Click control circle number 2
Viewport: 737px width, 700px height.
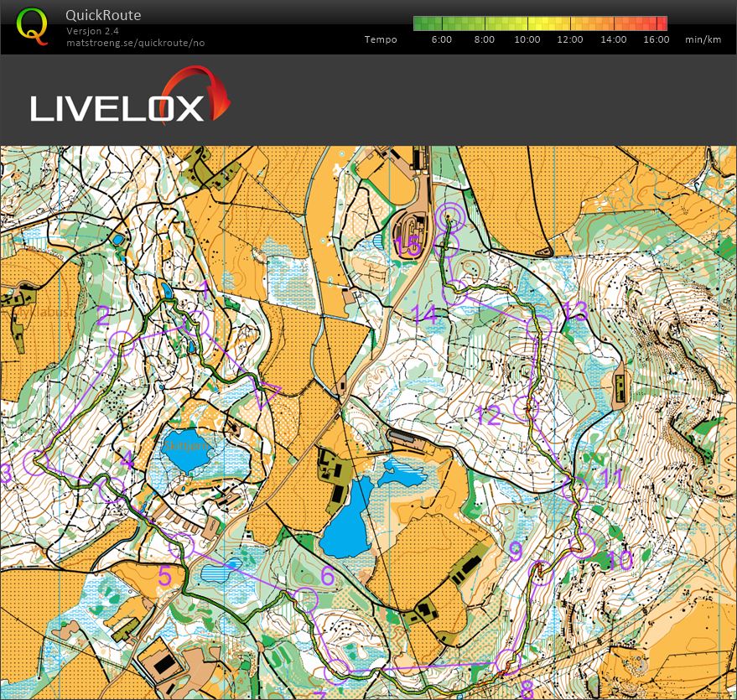pyautogui.click(x=122, y=343)
